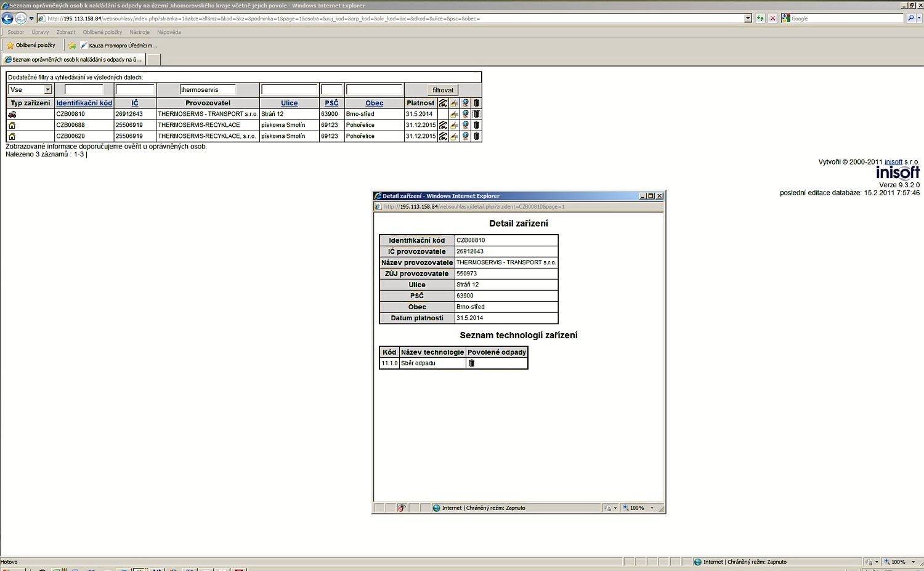Image resolution: width=924 pixels, height=571 pixels.
Task: Click the Refresh page icon
Action: [x=760, y=18]
